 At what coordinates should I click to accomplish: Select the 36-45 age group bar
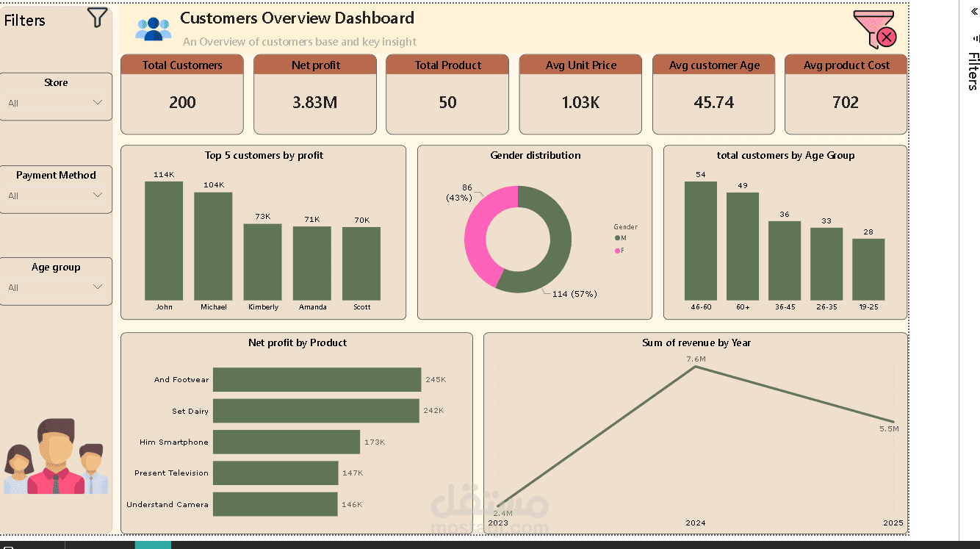(x=785, y=261)
